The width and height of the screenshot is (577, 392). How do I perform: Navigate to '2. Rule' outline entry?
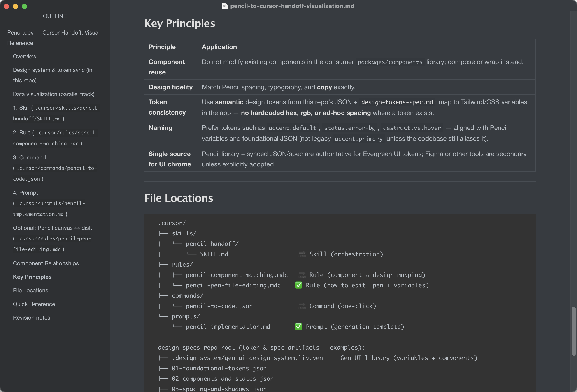coord(56,138)
